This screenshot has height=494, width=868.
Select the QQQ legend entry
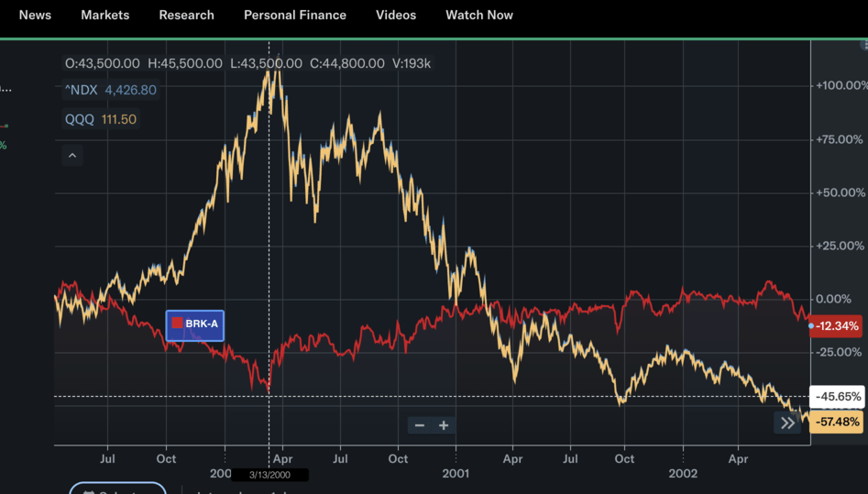(x=101, y=119)
